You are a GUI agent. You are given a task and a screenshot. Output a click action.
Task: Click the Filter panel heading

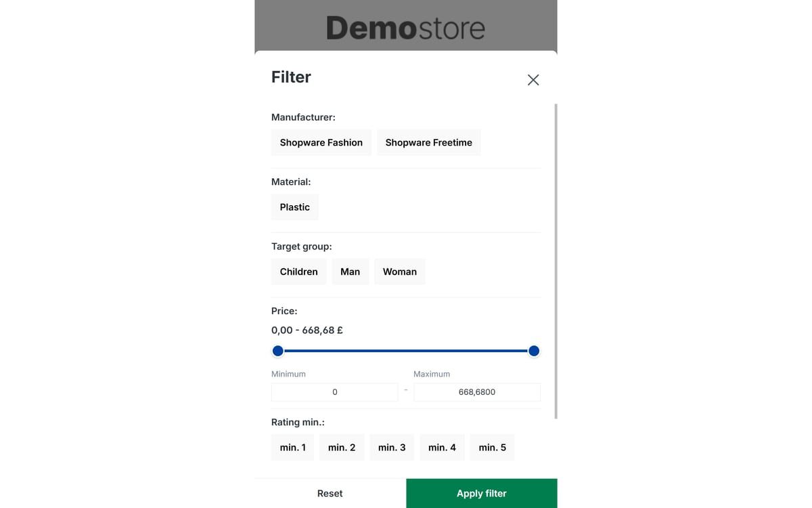pos(291,77)
